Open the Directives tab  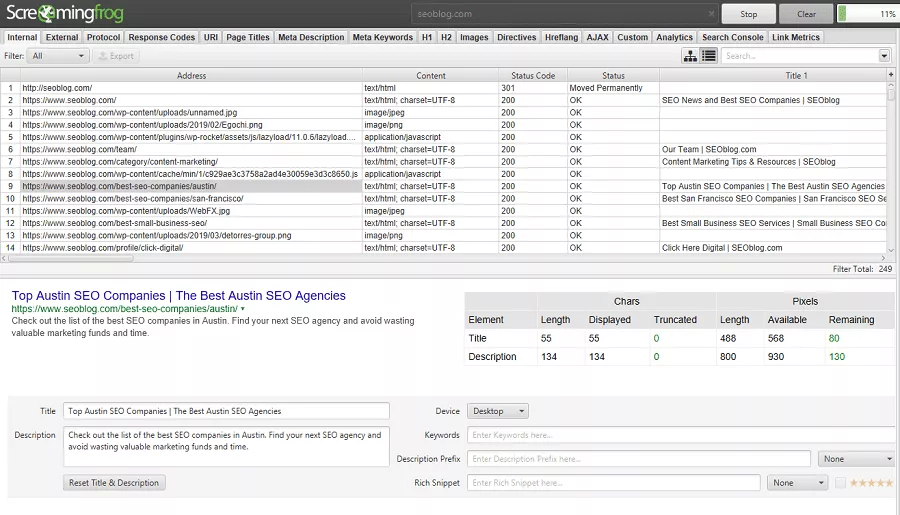(517, 37)
